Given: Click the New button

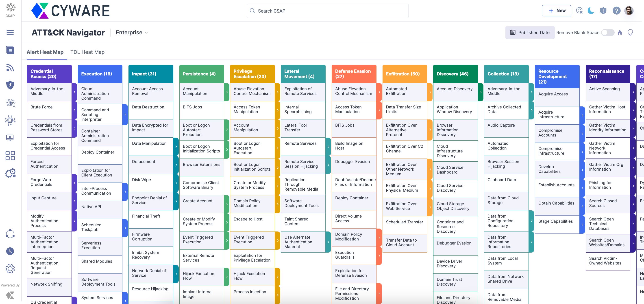Looking at the screenshot, I should 556,11.
